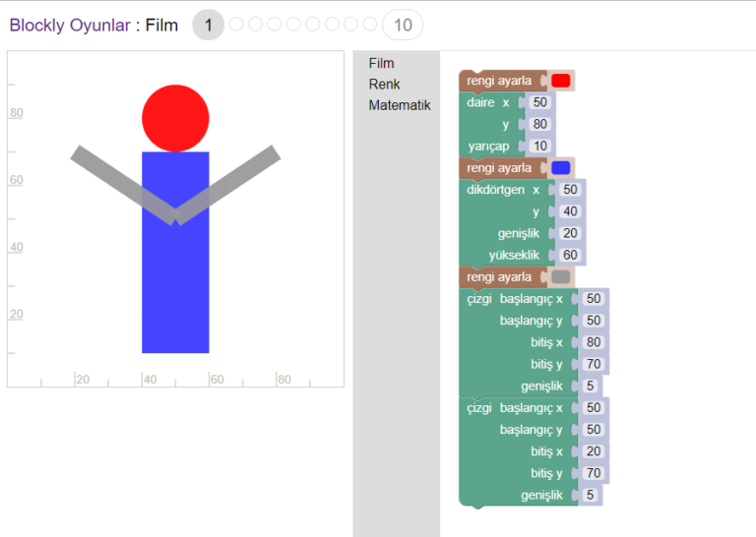
Task: Edit first çizgi bitiş x value 80
Action: [x=593, y=343]
